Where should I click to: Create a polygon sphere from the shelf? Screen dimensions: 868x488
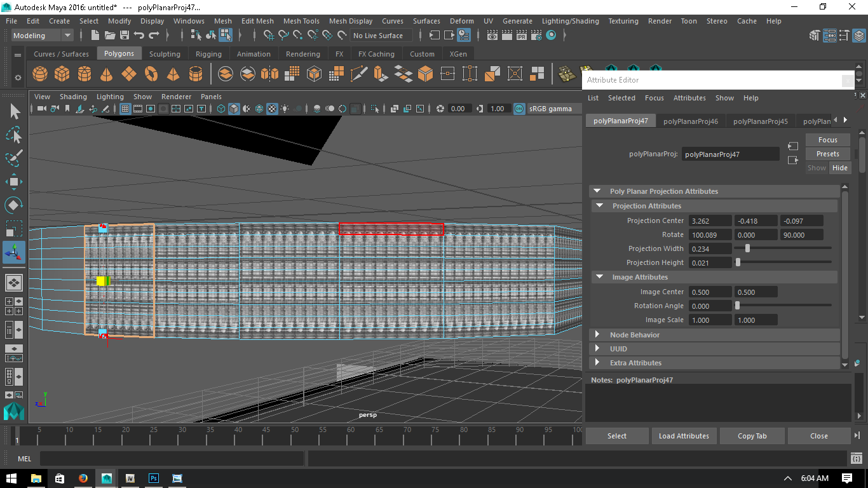click(x=40, y=74)
